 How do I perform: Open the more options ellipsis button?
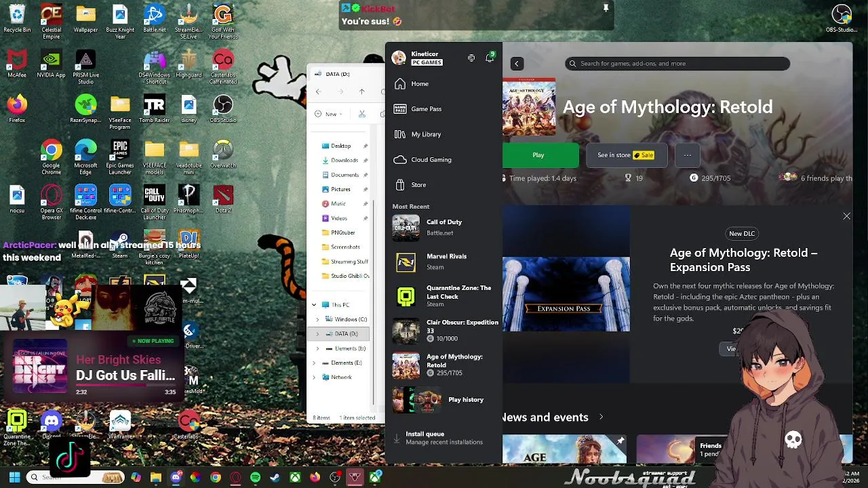click(x=688, y=155)
